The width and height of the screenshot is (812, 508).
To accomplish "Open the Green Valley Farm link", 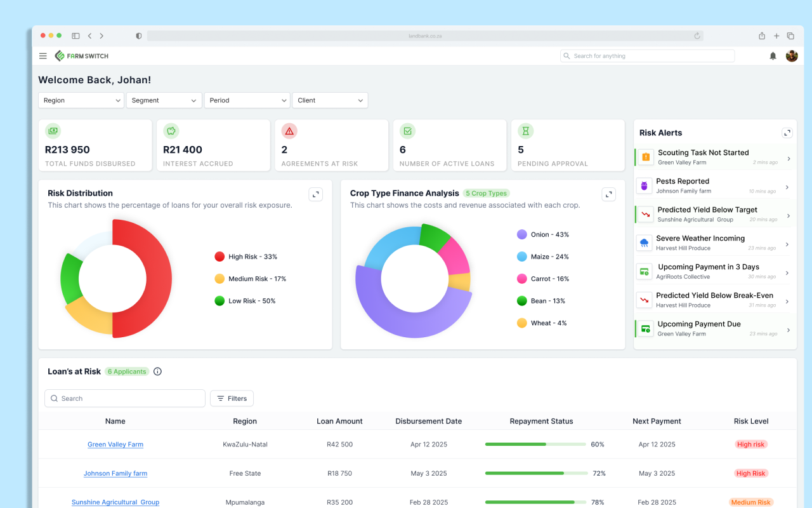I will click(x=115, y=444).
